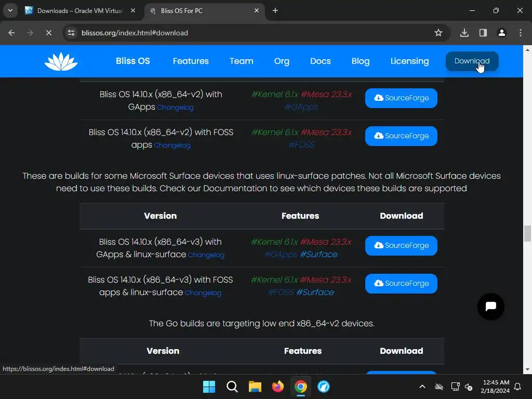Open Changelog for x86_64-v2 GApps build

pos(175,108)
